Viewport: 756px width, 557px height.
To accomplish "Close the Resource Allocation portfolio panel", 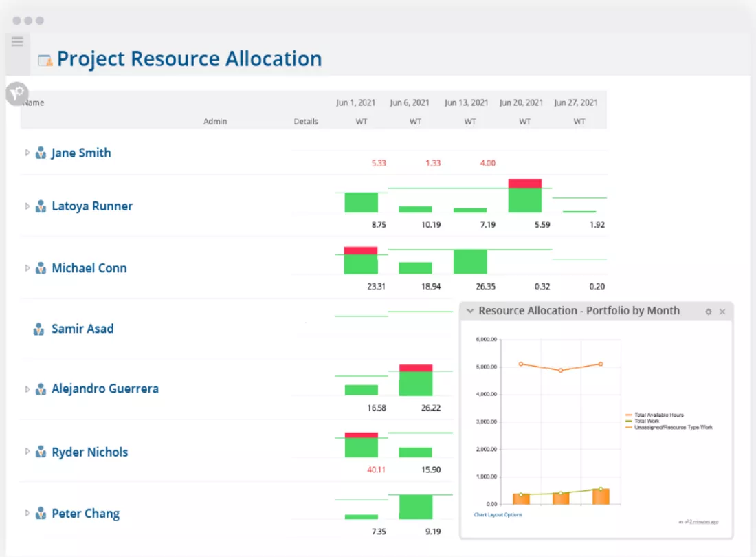I will [x=722, y=312].
